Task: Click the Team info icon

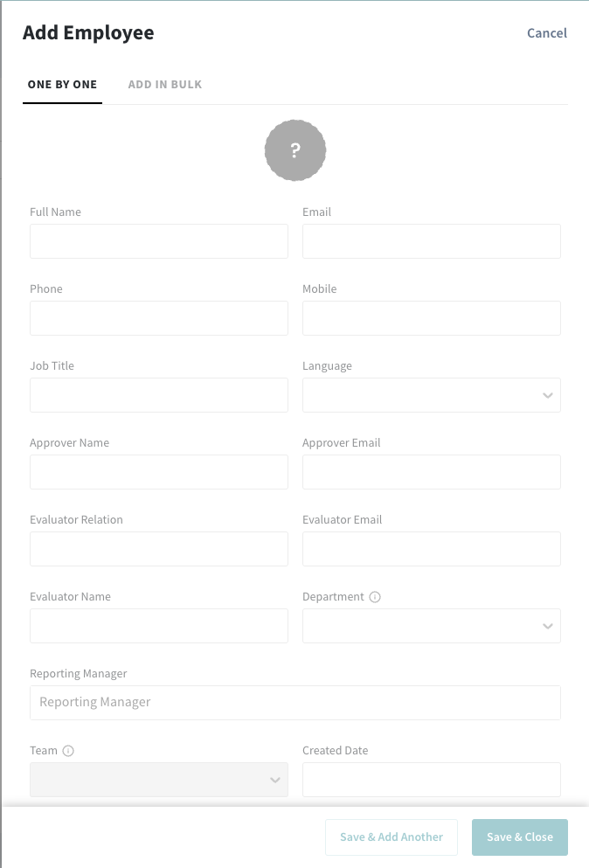Action: 68,751
